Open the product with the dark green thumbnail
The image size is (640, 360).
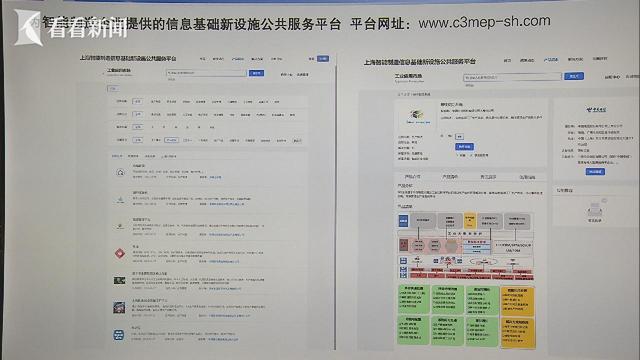click(x=119, y=280)
